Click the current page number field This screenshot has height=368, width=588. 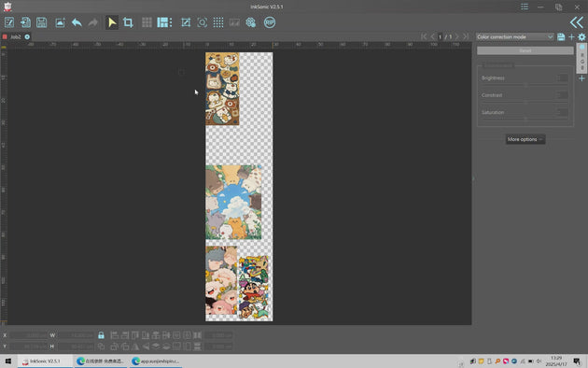click(441, 36)
